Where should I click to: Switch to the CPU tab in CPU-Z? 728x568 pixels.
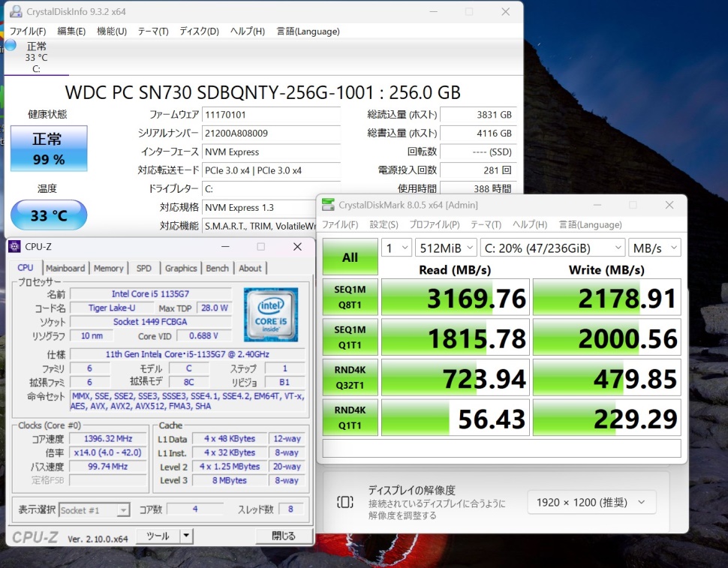(26, 268)
